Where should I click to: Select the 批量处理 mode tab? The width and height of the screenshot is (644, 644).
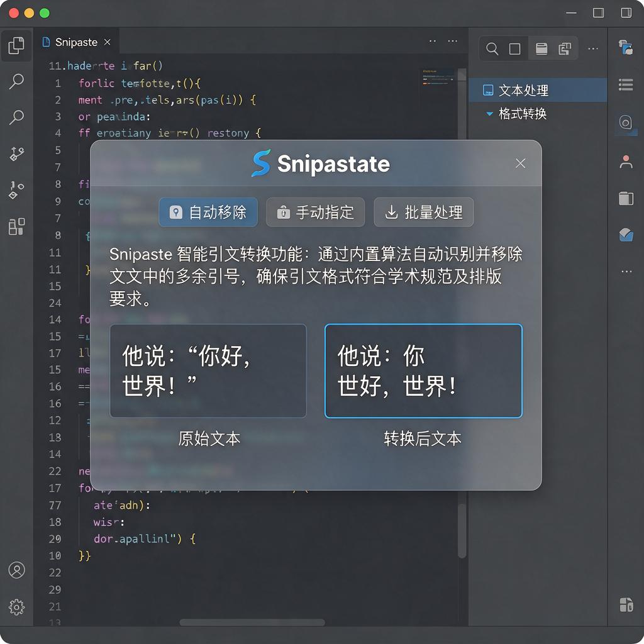(x=423, y=212)
